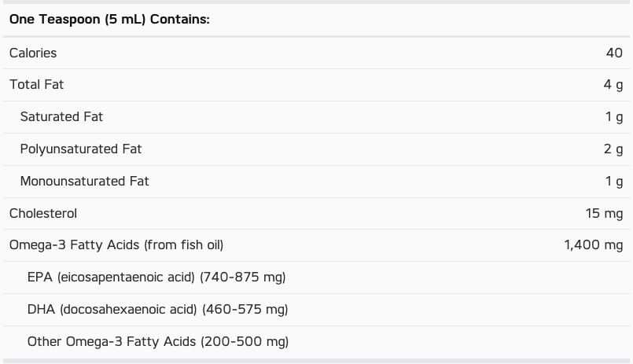Click the Other Omega-3 Fatty Acids row

(x=316, y=342)
